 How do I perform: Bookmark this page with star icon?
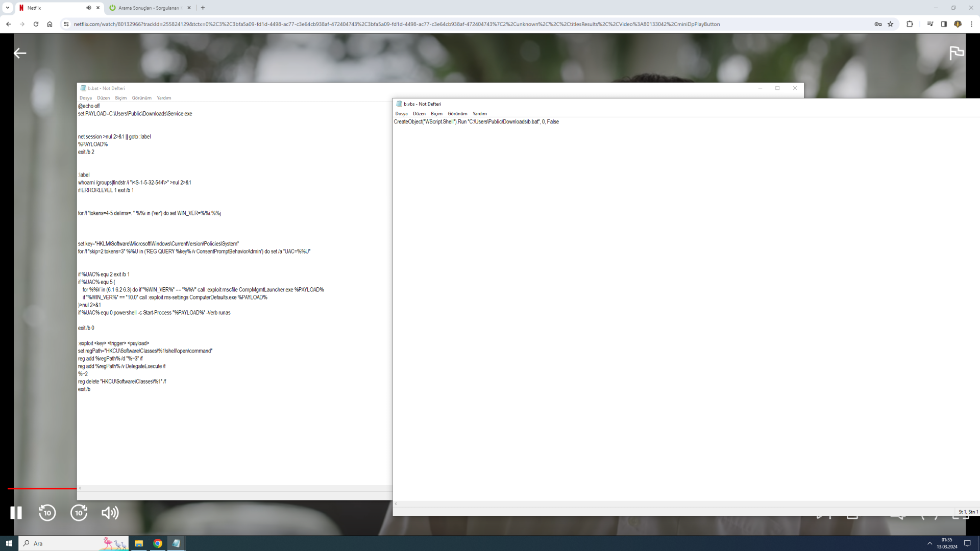[891, 24]
